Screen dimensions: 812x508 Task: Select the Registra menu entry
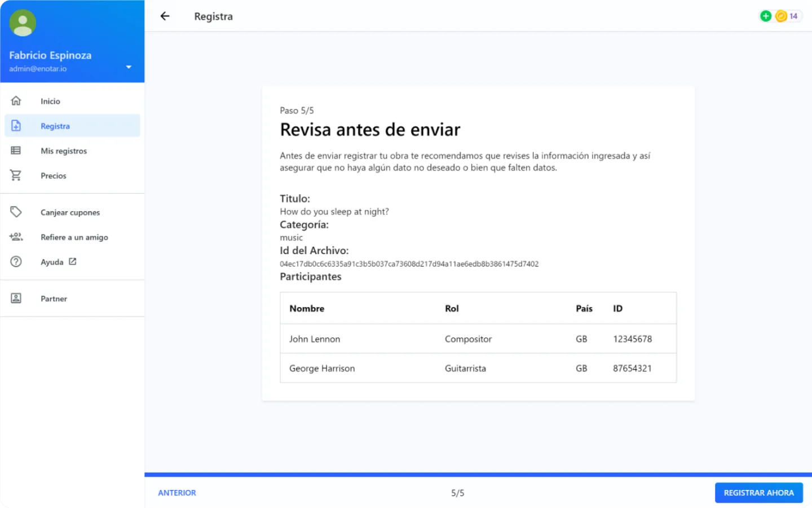55,125
